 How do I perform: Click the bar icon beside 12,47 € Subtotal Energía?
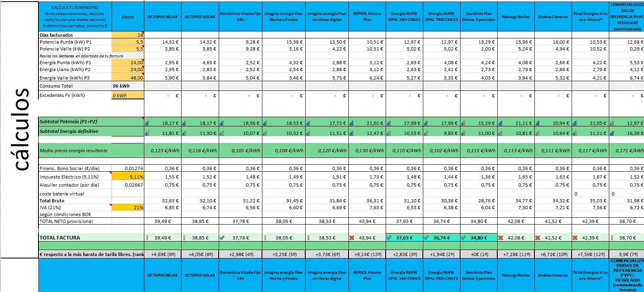coord(351,133)
